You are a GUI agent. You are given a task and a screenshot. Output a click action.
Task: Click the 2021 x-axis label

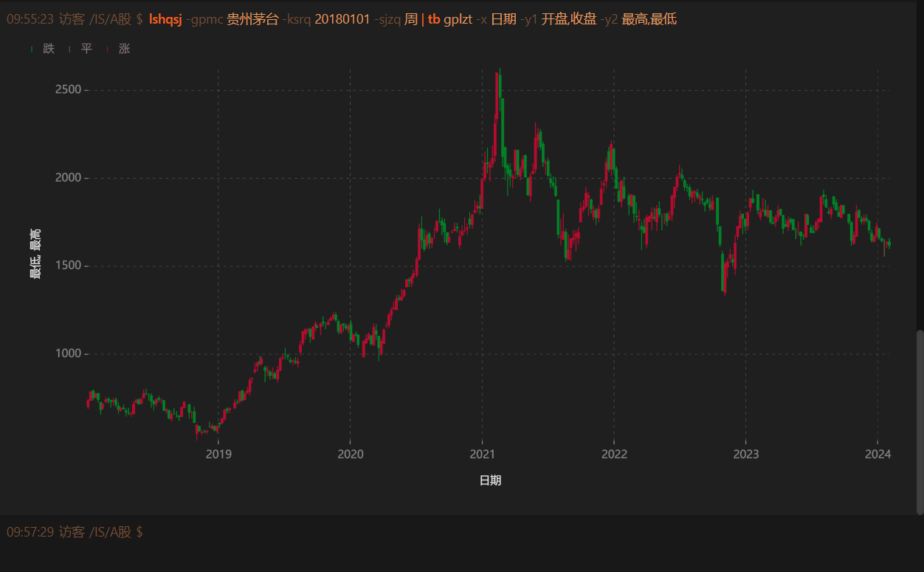(x=483, y=455)
